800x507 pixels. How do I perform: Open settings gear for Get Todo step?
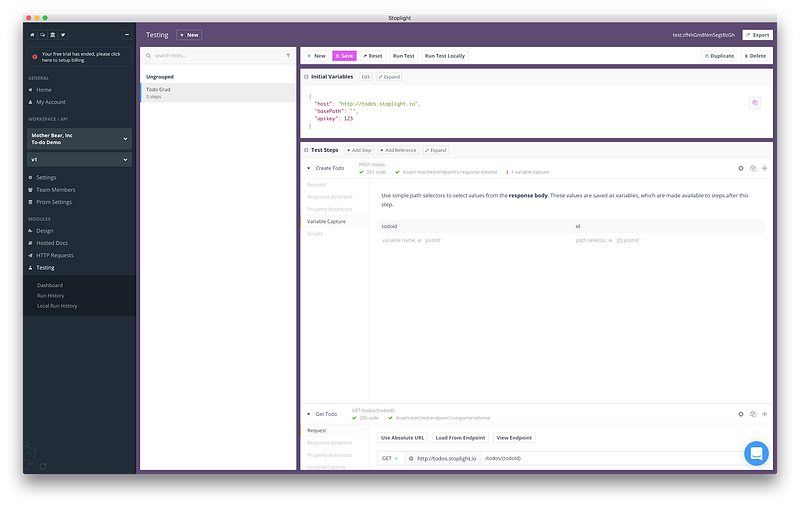coord(741,414)
